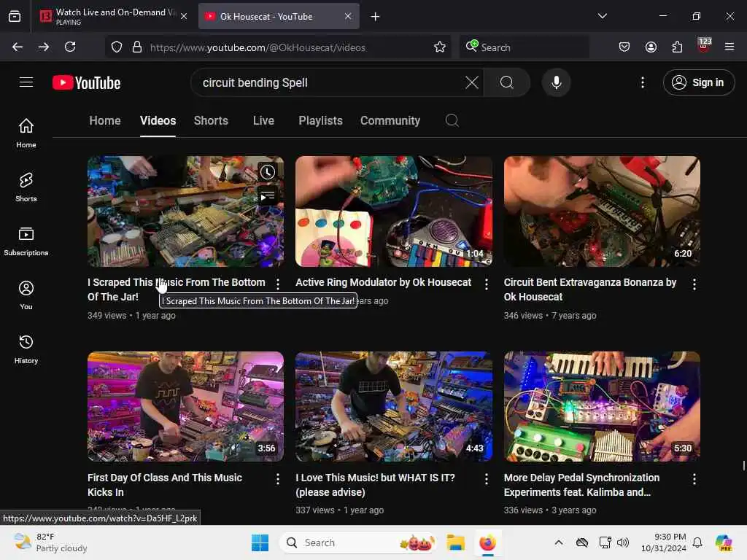The width and height of the screenshot is (747, 560).
Task: Open History in the sidebar
Action: [x=26, y=349]
